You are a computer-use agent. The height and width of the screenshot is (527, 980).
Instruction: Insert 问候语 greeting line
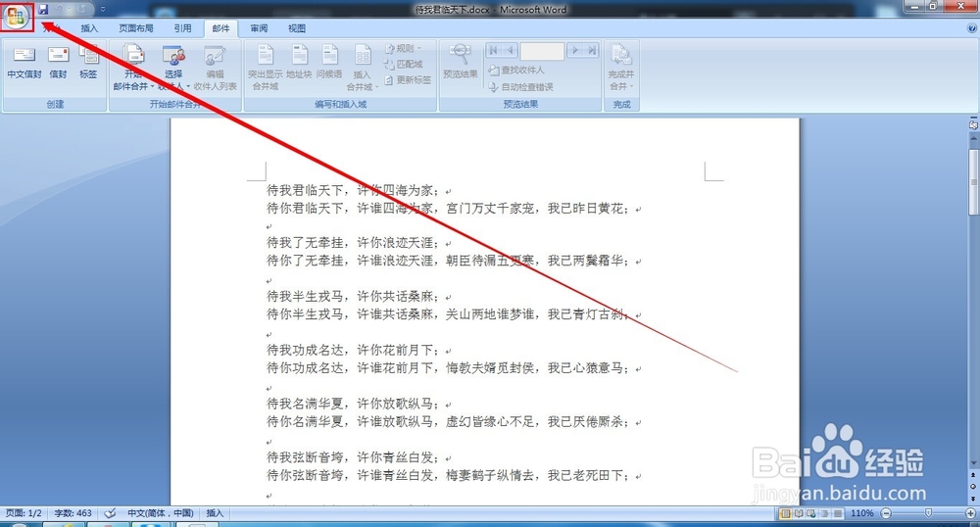329,63
